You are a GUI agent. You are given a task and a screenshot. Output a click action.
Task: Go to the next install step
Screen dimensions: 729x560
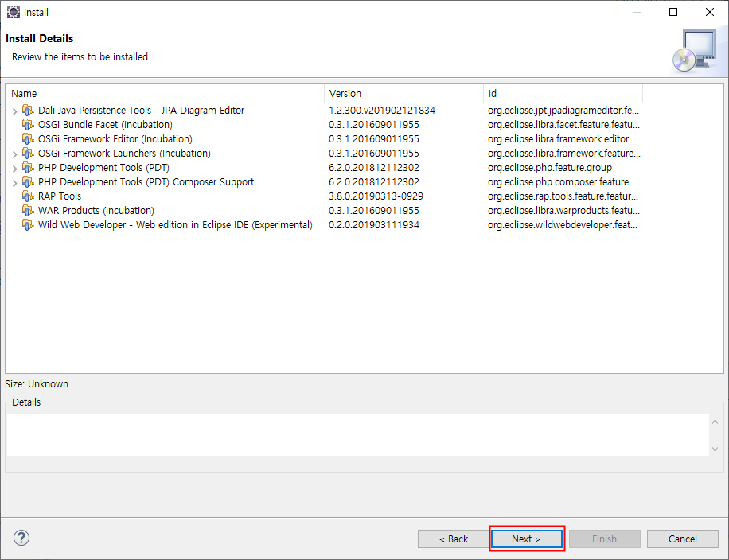click(526, 539)
